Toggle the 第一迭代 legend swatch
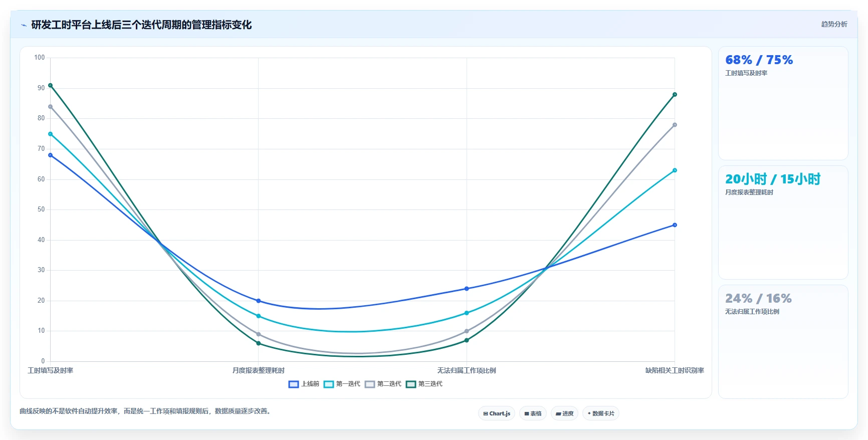This screenshot has width=868, height=440. [329, 384]
